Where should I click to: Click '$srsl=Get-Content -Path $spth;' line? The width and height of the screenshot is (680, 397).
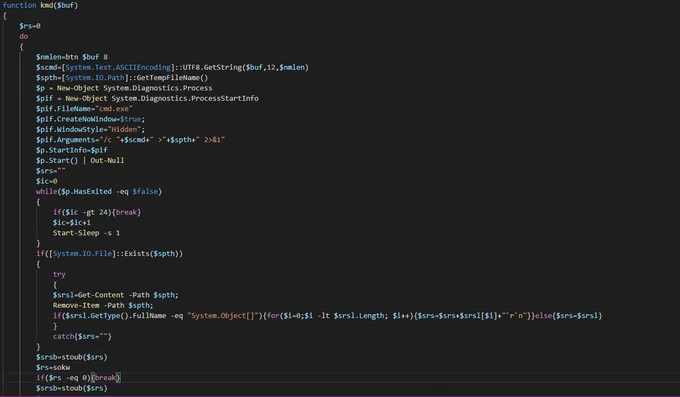coord(116,295)
